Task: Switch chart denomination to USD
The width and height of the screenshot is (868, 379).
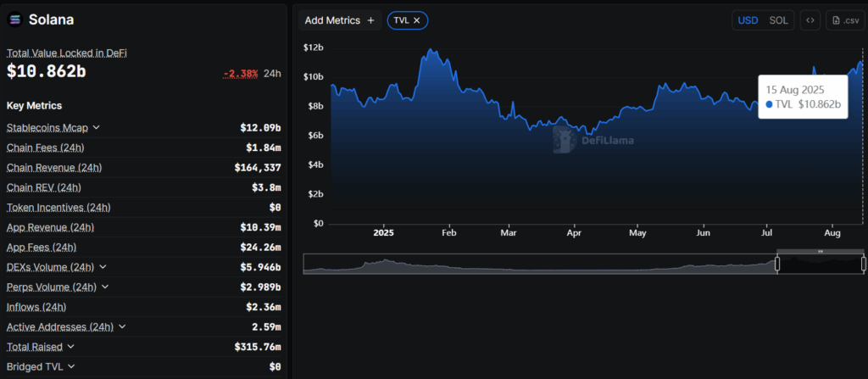Action: (748, 20)
